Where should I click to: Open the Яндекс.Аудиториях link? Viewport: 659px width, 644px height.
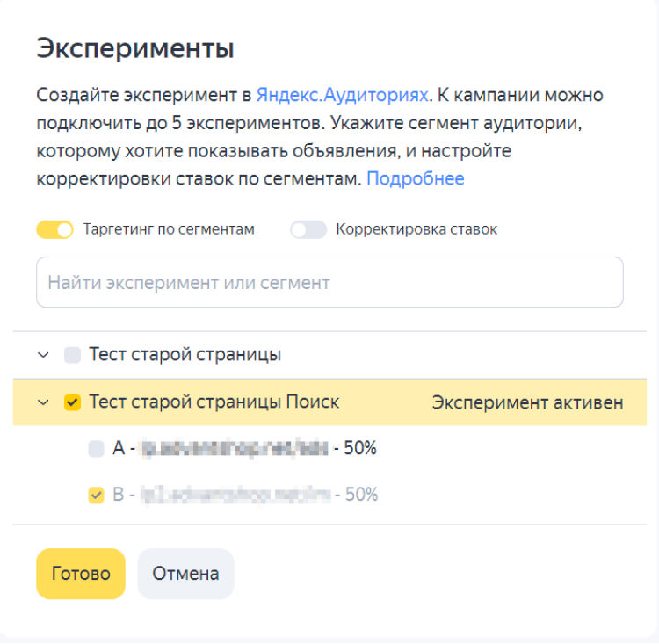[x=342, y=95]
